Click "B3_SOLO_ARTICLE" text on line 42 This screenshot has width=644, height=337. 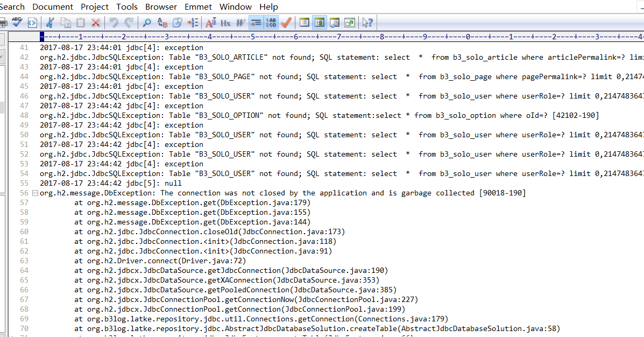pyautogui.click(x=231, y=58)
